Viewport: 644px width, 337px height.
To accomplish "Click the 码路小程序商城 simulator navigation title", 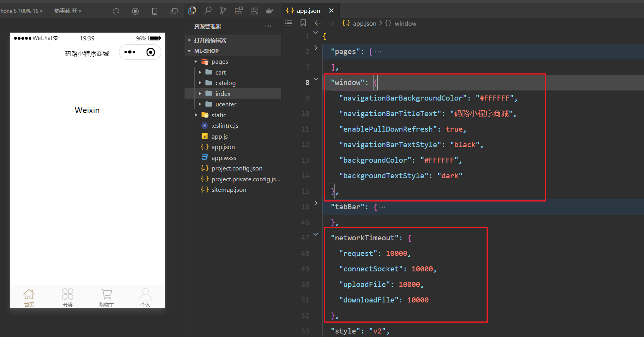I will (x=87, y=54).
